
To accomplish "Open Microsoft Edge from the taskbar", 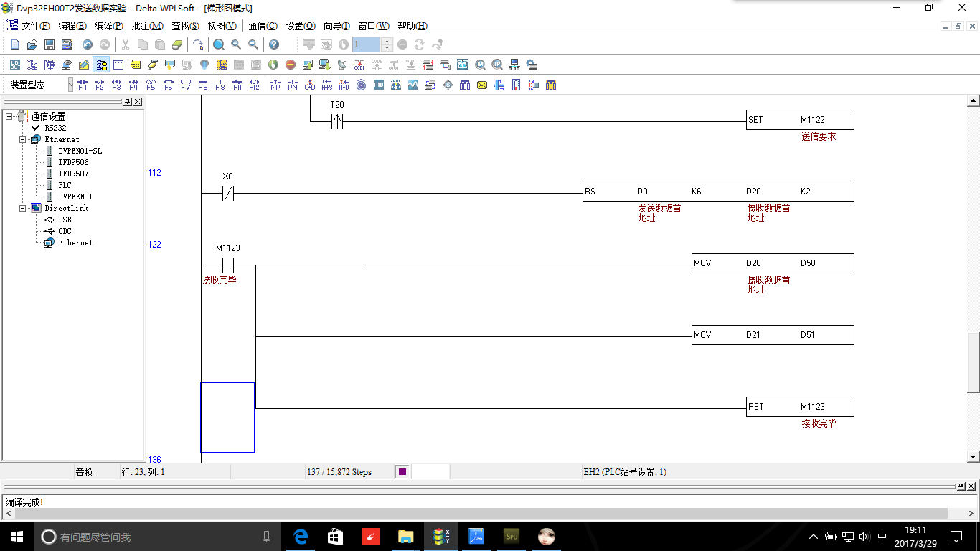I will coord(301,537).
